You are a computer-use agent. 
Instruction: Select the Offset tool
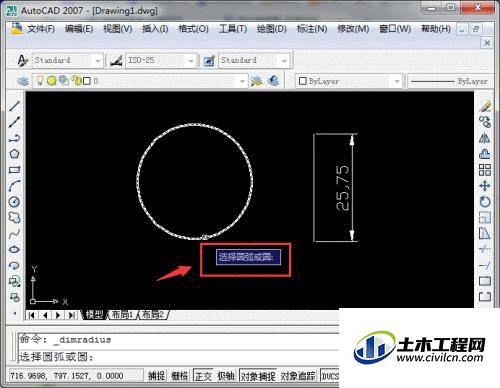[x=485, y=154]
